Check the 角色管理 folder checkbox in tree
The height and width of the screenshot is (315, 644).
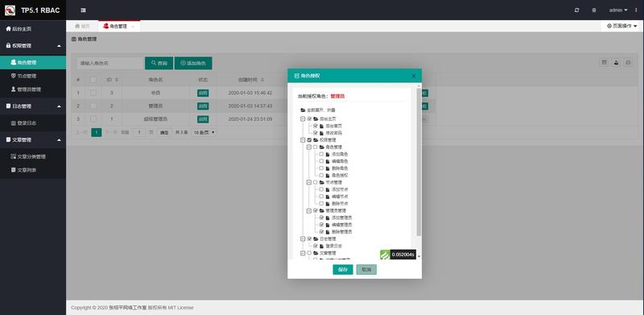316,147
